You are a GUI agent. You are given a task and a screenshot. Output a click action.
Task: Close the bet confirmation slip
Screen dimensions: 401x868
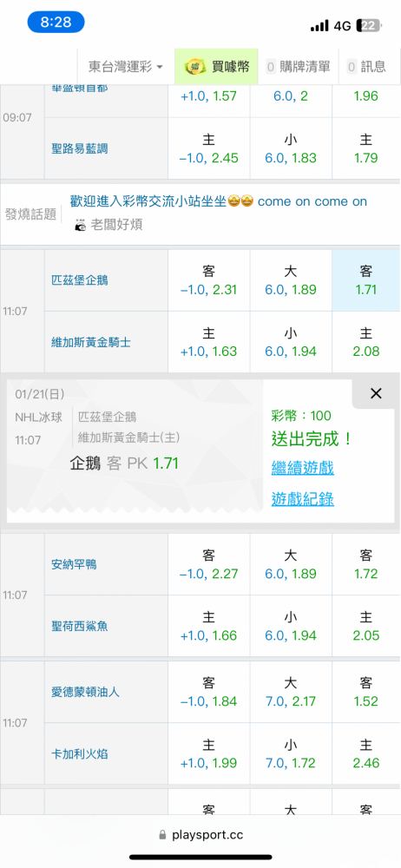pyautogui.click(x=376, y=393)
